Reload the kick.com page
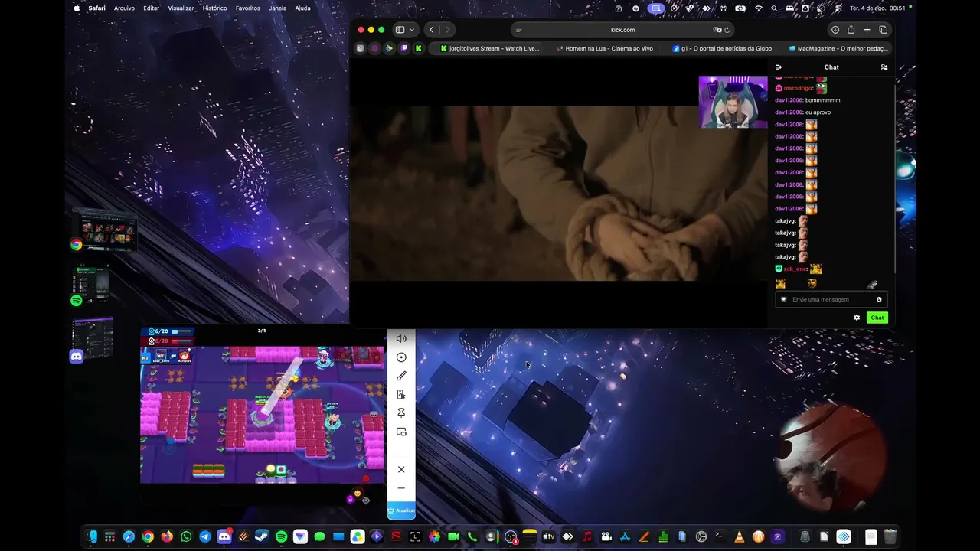 point(727,30)
